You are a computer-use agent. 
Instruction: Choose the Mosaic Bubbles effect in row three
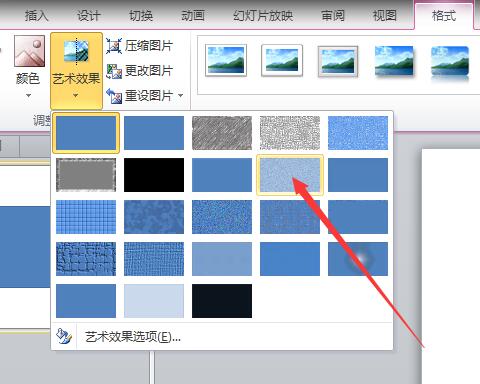(290, 217)
